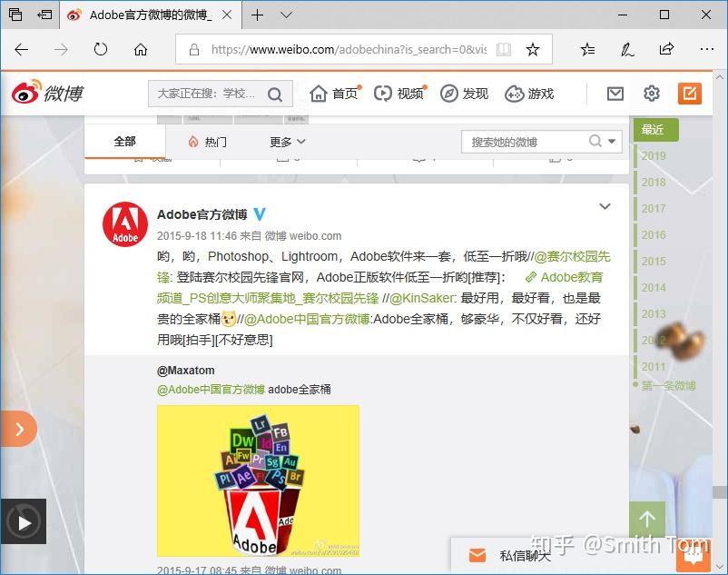Click Adobe avatar logo on post
This screenshot has height=575, width=728.
tap(125, 223)
